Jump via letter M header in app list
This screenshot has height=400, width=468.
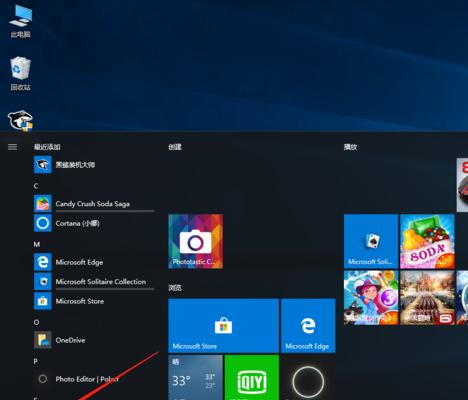point(37,244)
